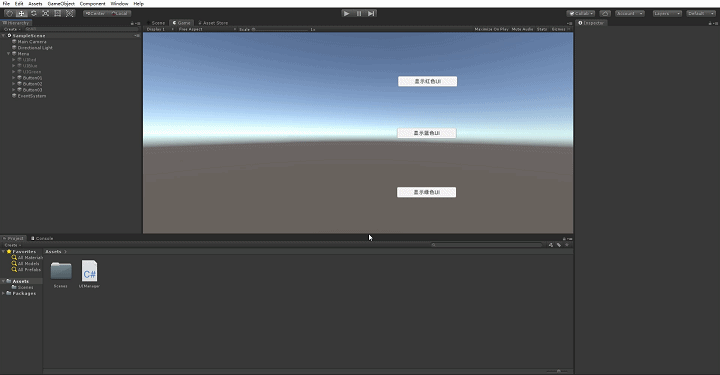Click the SampleScene Unity logo icon
Screen dimensions: 720x375
pos(9,35)
